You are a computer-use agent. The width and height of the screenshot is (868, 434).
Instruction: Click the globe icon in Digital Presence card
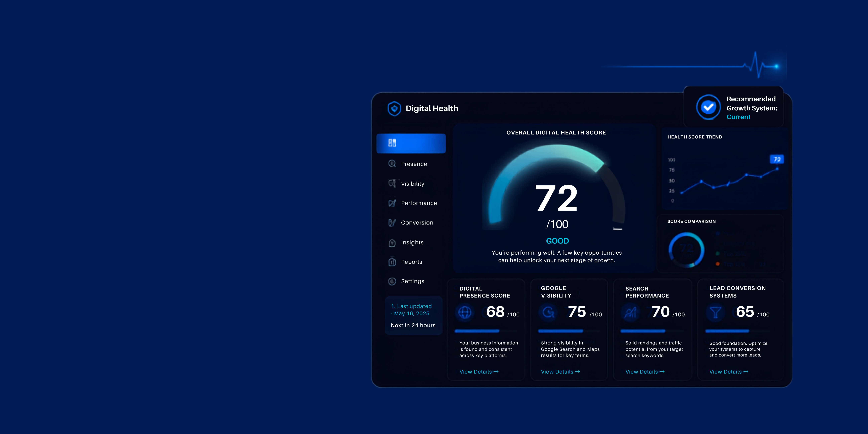pos(465,312)
